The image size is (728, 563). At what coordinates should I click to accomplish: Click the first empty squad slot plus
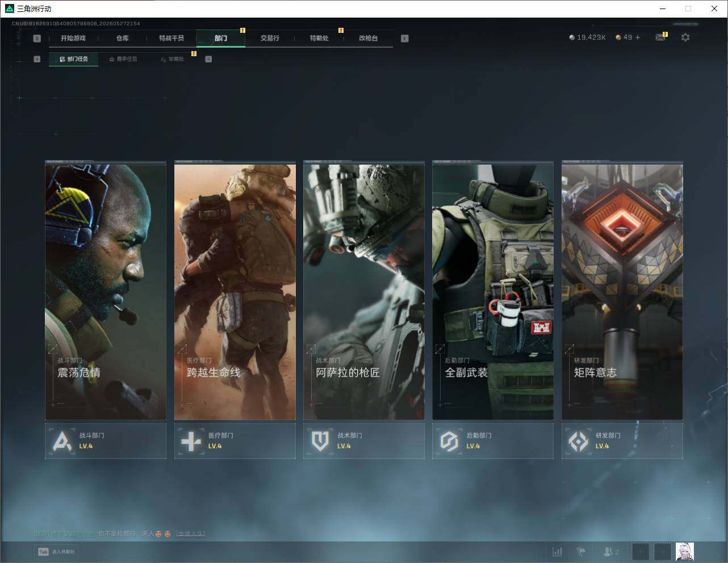pos(641,552)
